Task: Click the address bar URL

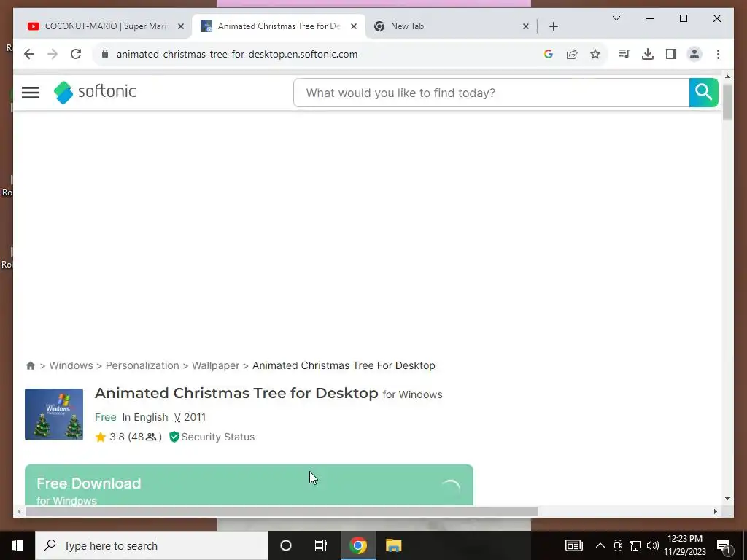Action: [x=237, y=54]
